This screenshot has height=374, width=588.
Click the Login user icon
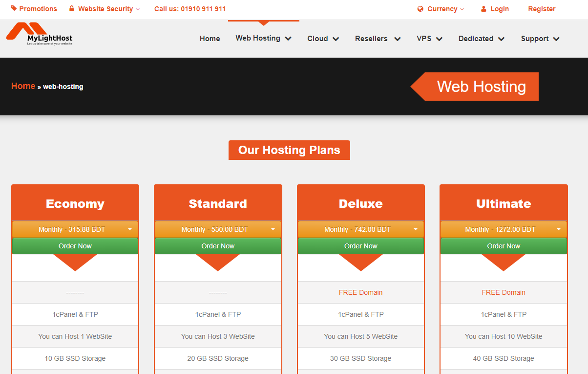(x=483, y=9)
